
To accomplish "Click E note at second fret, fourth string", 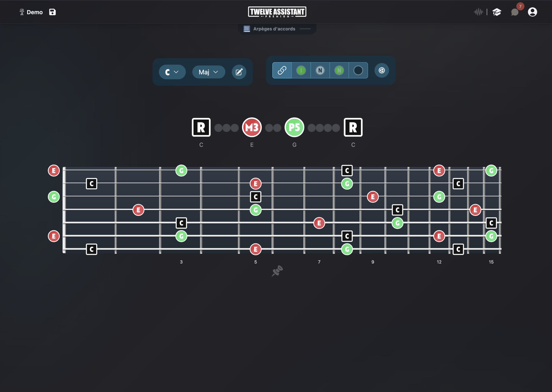I will tap(138, 210).
